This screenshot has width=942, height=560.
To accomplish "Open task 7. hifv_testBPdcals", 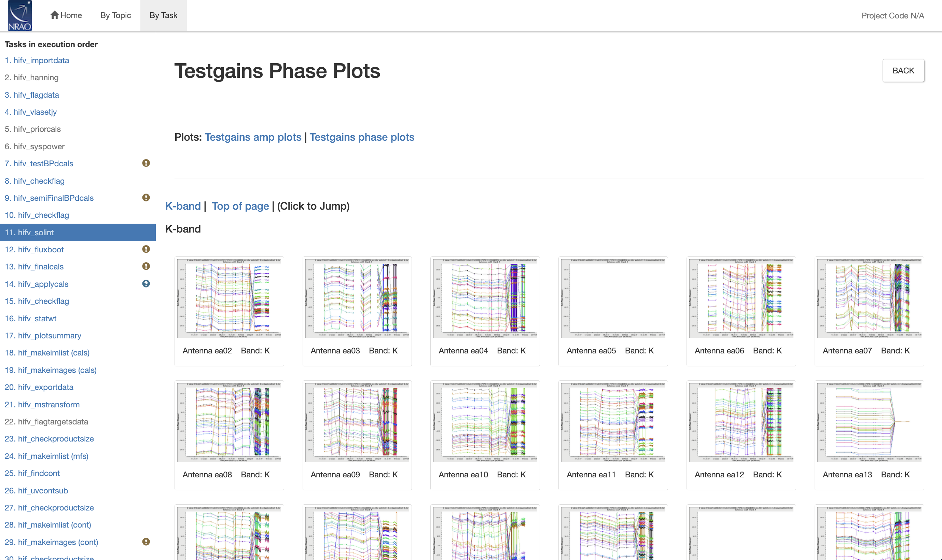I will (39, 164).
